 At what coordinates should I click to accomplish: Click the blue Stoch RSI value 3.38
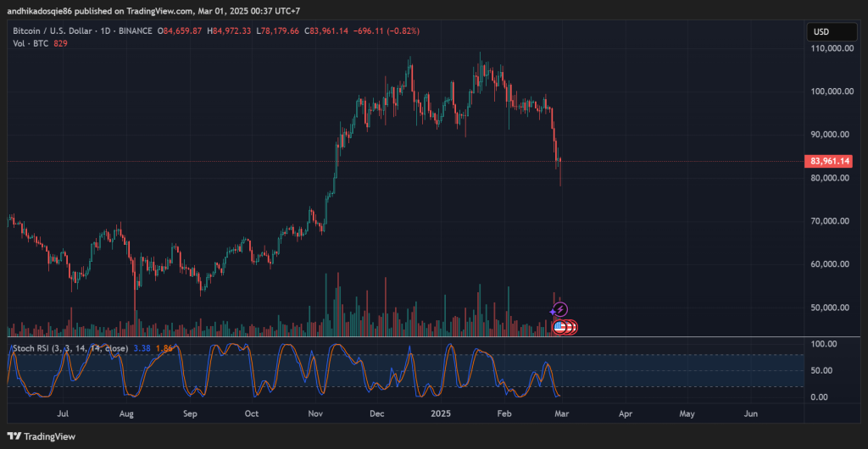click(x=142, y=348)
